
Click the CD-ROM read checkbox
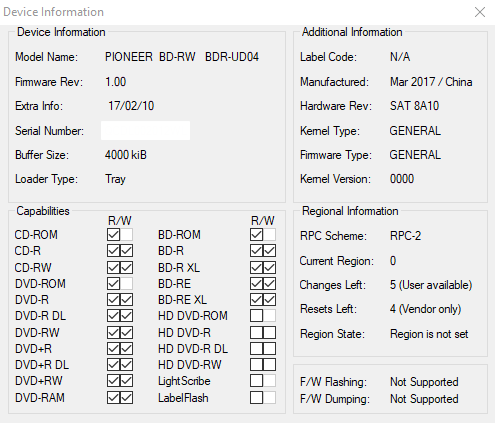tap(113, 235)
